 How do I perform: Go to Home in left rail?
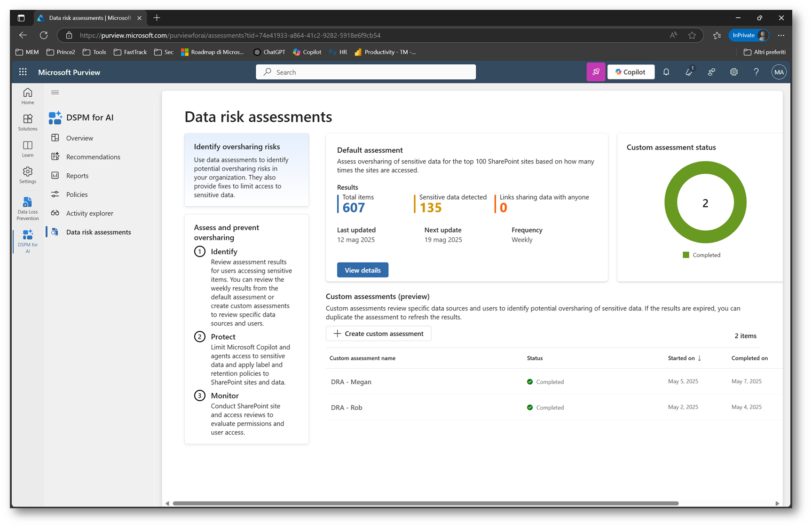(28, 96)
